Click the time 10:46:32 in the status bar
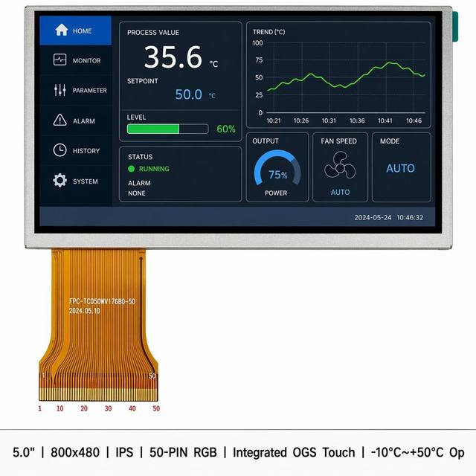Image resolution: width=476 pixels, height=476 pixels. point(410,217)
